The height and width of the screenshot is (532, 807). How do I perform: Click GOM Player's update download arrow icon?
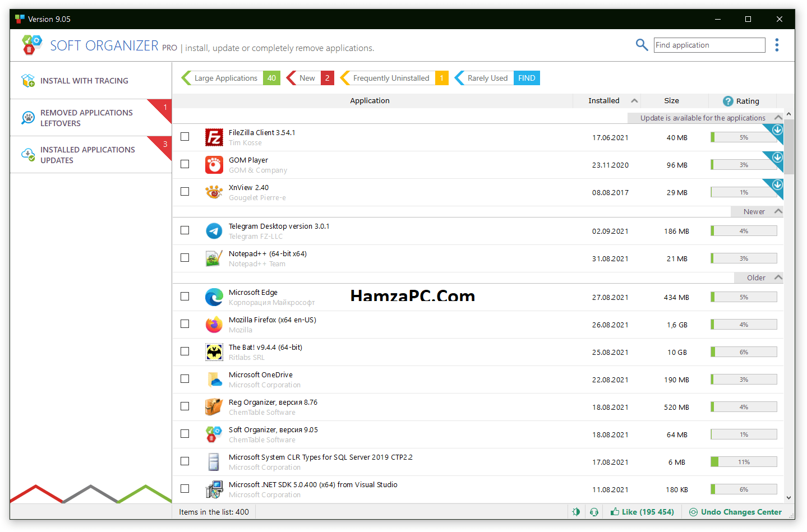[777, 158]
